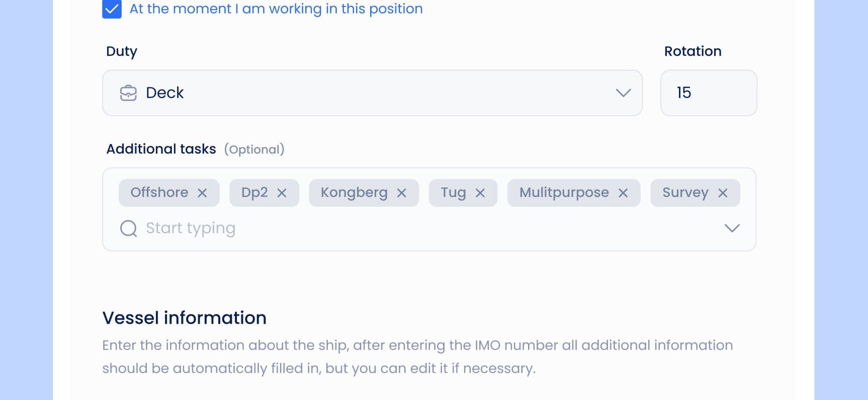
Task: Click the Kongberg tag label
Action: (x=354, y=192)
